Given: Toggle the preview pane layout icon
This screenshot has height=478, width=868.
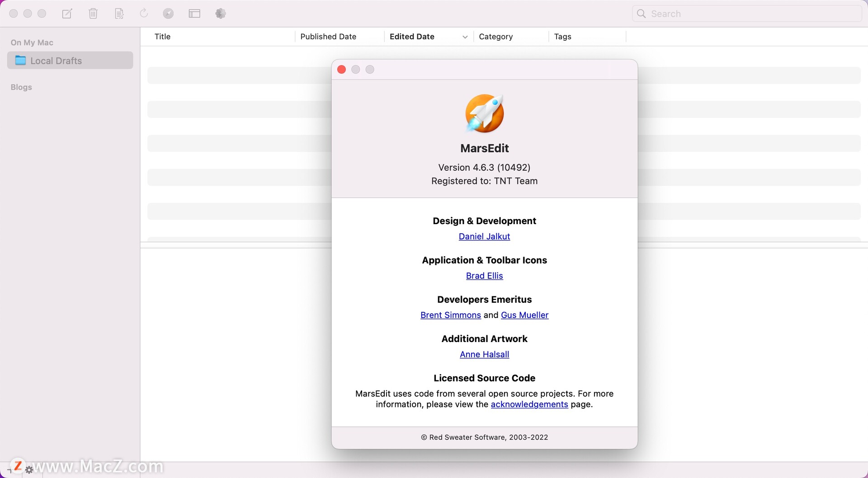Looking at the screenshot, I should point(194,14).
